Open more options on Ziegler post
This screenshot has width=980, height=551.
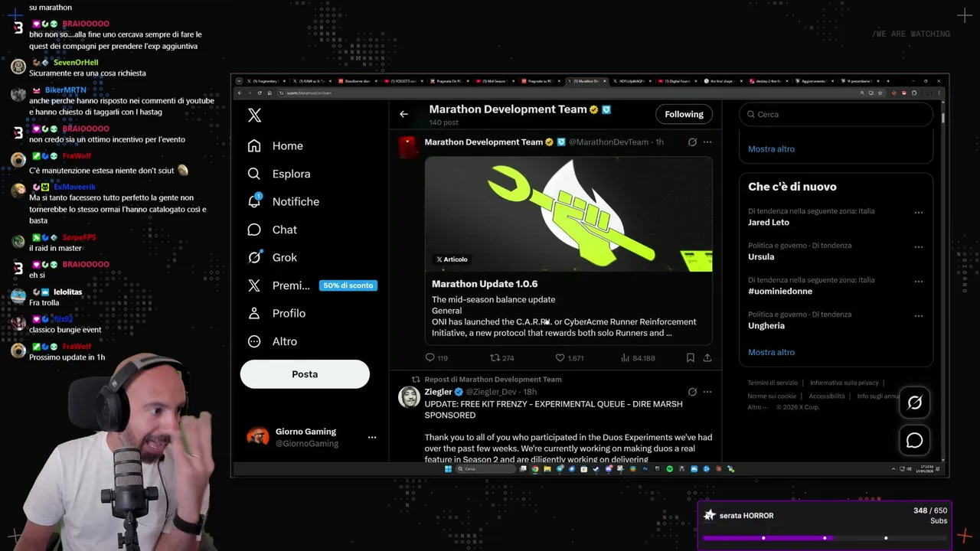[707, 392]
